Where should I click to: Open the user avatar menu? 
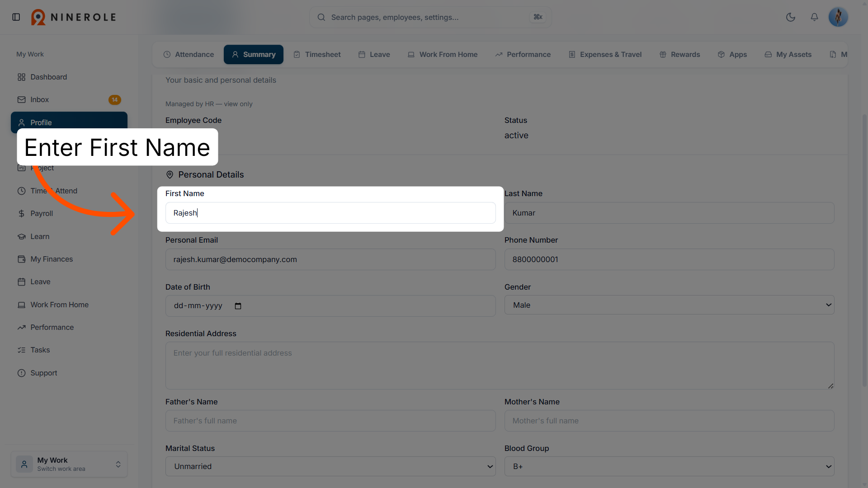838,17
